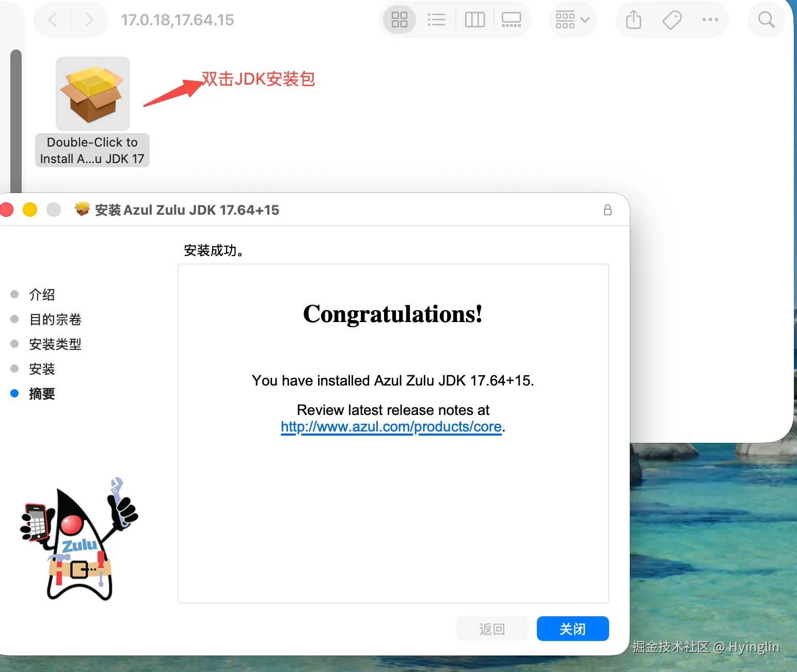Click the installer window title text
The height and width of the screenshot is (672, 797).
pyautogui.click(x=187, y=210)
